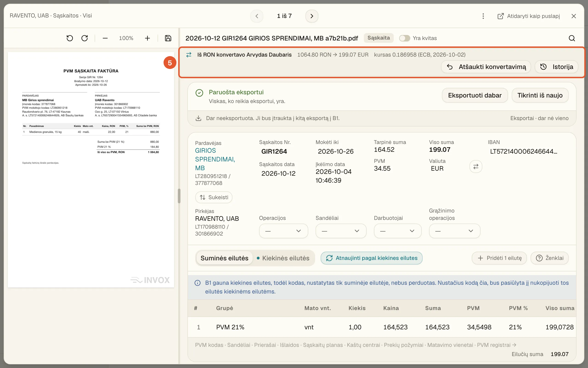Go to previous invoice arrow
This screenshot has height=368, width=588.
[257, 16]
